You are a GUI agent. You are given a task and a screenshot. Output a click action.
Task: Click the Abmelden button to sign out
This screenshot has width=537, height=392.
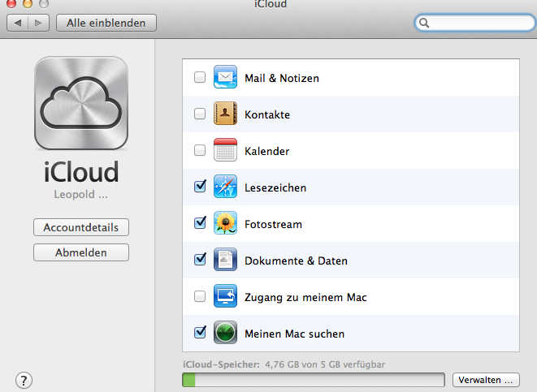81,252
